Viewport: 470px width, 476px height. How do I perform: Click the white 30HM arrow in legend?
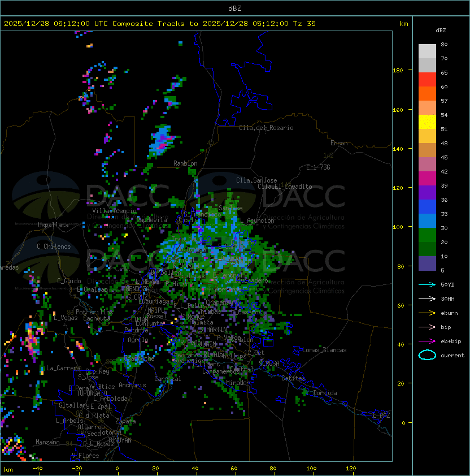tap(427, 298)
